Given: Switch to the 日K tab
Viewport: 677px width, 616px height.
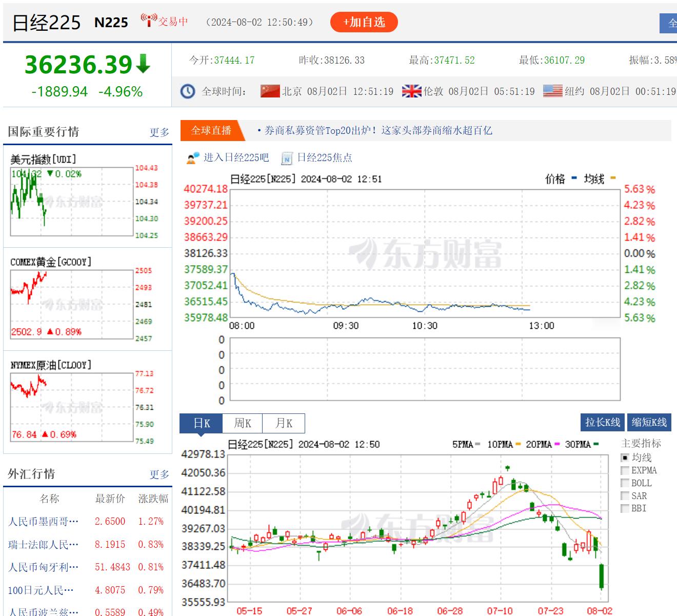Looking at the screenshot, I should coord(201,423).
